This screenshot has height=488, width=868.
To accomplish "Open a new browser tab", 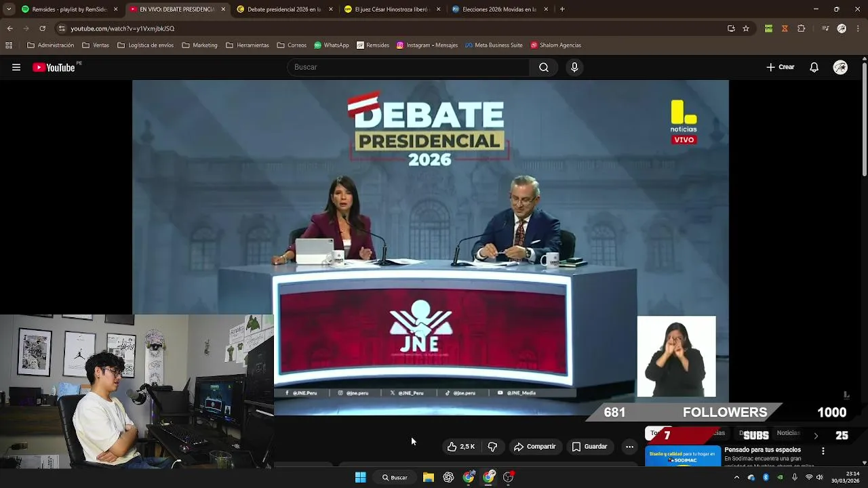I will pos(562,9).
